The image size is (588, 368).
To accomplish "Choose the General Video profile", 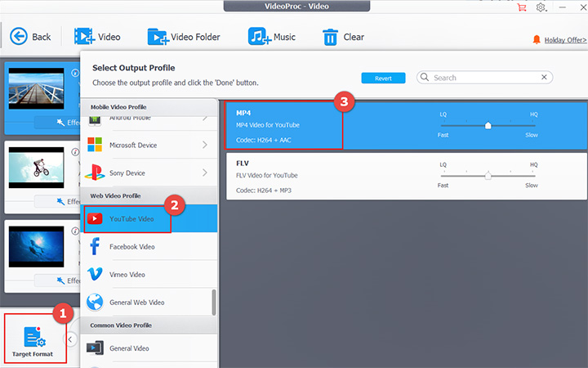I will click(149, 348).
